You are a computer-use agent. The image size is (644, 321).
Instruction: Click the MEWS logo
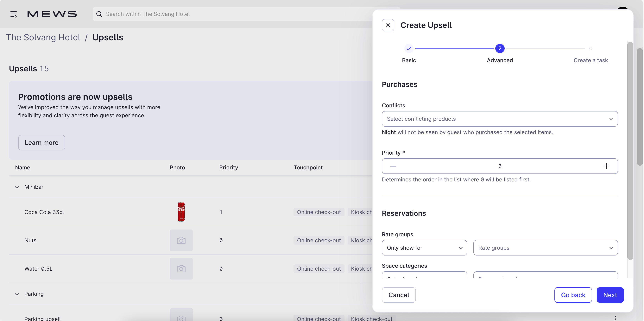click(52, 14)
